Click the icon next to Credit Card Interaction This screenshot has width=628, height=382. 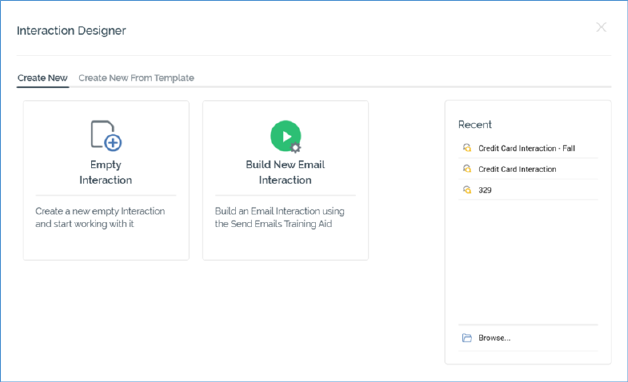467,169
